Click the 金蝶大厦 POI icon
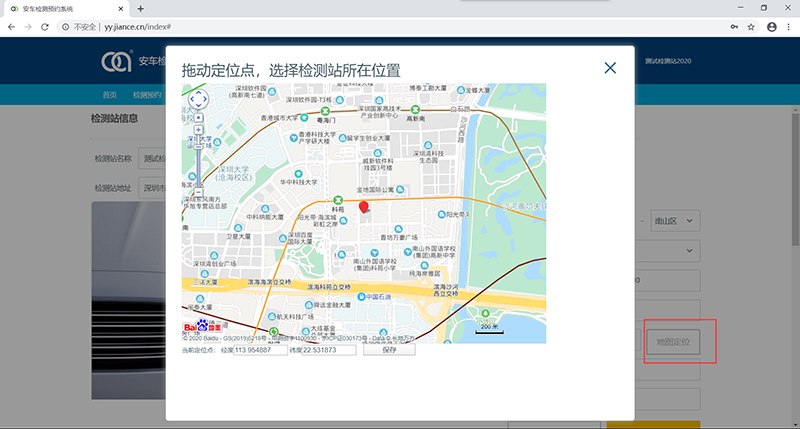The height and width of the screenshot is (429, 800). click(461, 90)
